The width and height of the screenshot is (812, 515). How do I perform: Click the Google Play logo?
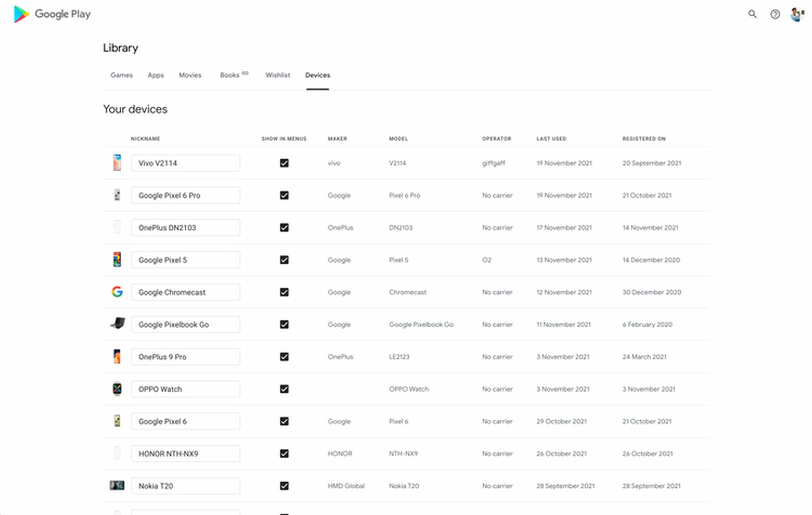tap(52, 14)
